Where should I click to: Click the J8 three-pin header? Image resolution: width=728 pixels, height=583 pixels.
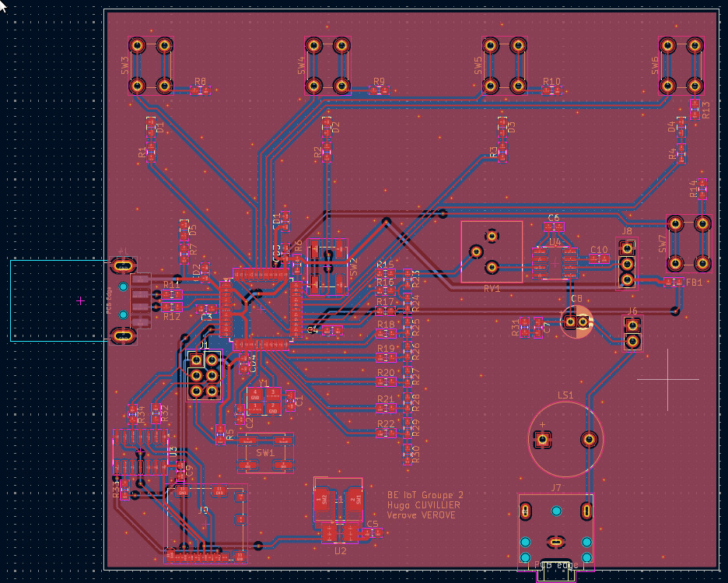point(627,264)
